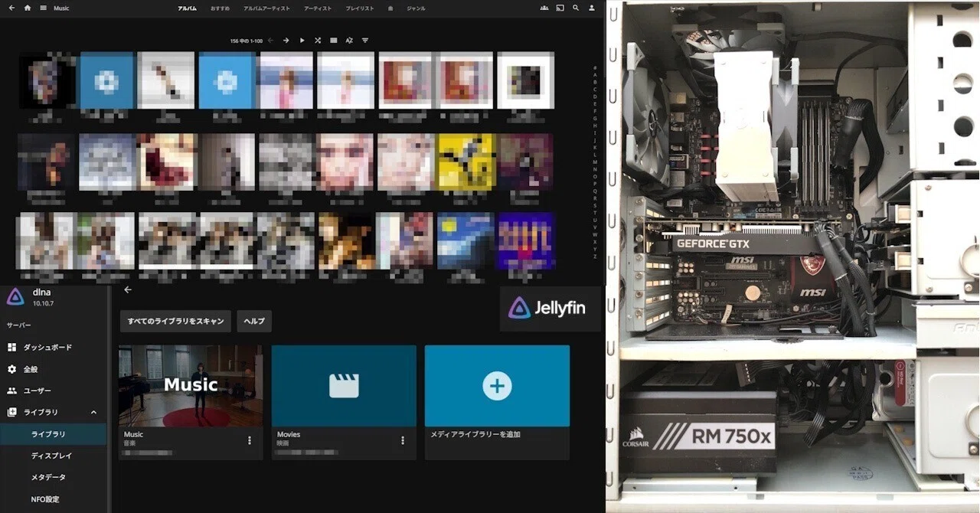Switch to the プレイリスト tab
The width and height of the screenshot is (980, 513).
point(360,8)
